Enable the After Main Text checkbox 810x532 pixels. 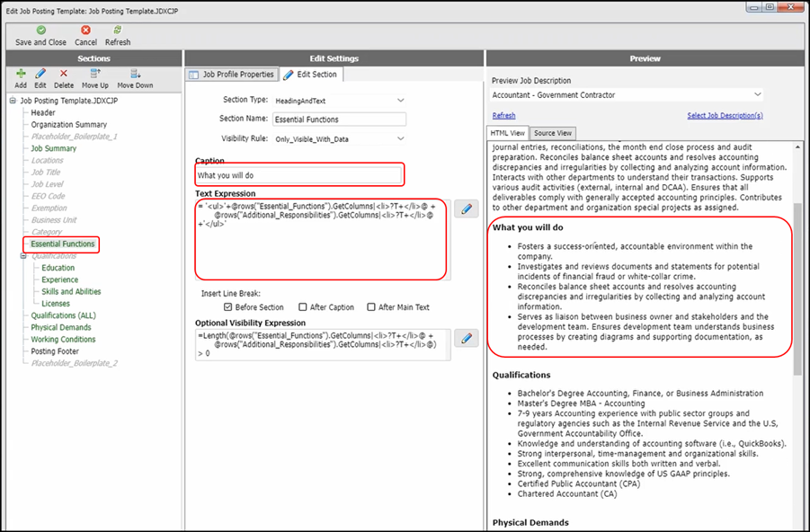click(369, 307)
